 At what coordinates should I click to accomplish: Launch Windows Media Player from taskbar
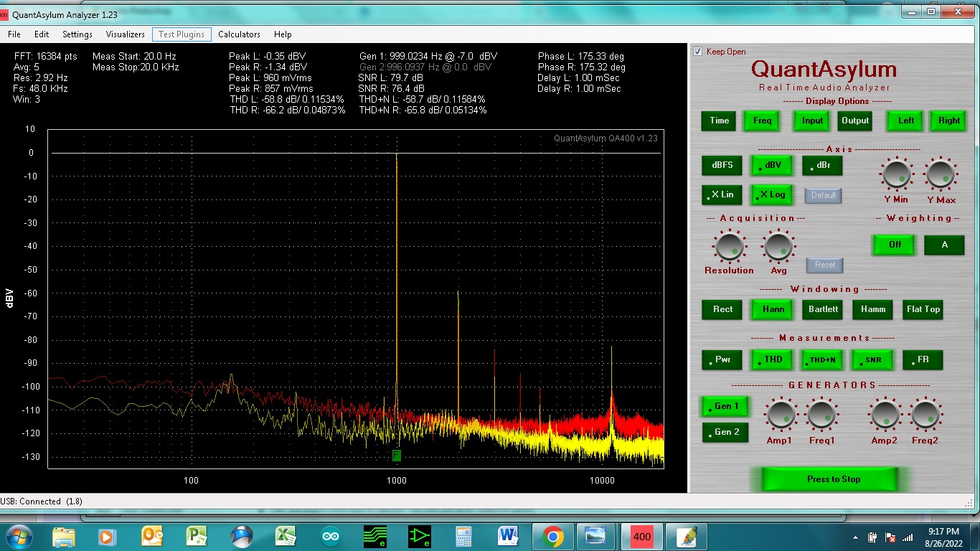click(106, 536)
